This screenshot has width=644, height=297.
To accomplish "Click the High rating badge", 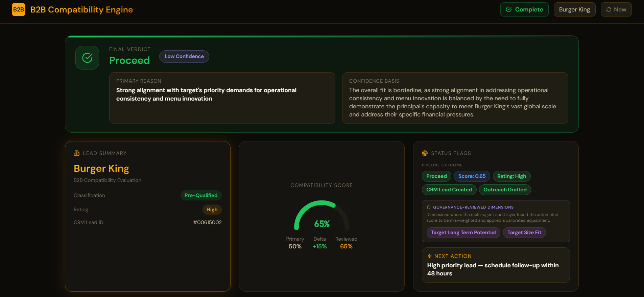I will (x=212, y=210).
